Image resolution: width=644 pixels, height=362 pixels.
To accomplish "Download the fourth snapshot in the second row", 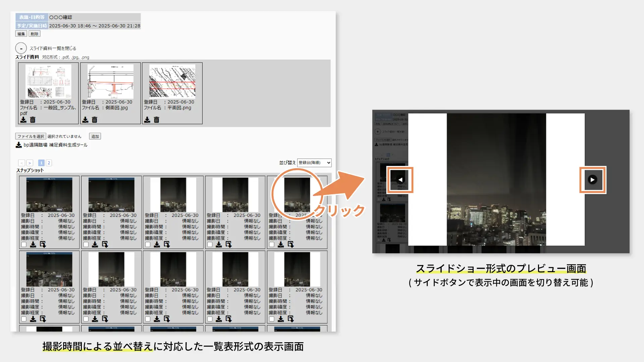I will point(219,319).
